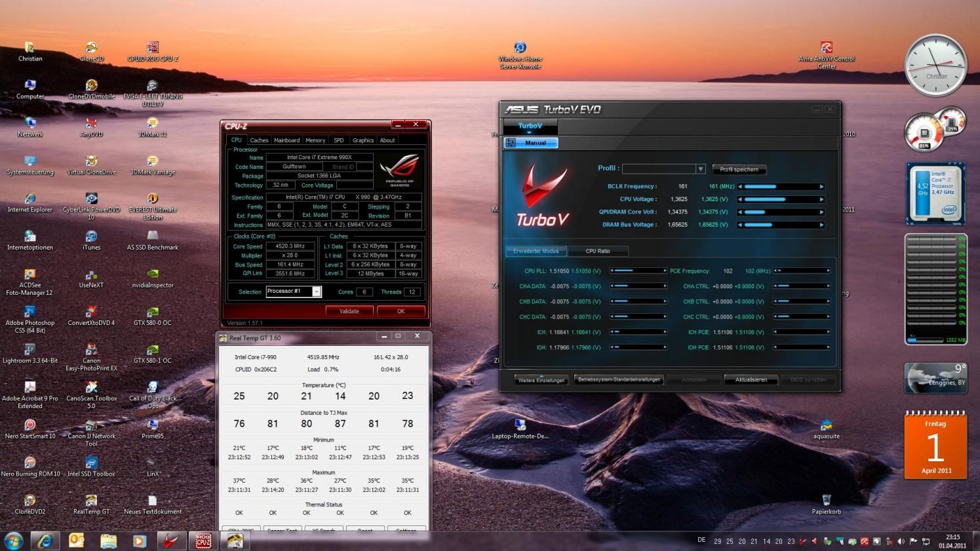Screen dimensions: 980x551
Task: Switch to the Mainboard tab in CPU-Z
Action: click(x=286, y=140)
